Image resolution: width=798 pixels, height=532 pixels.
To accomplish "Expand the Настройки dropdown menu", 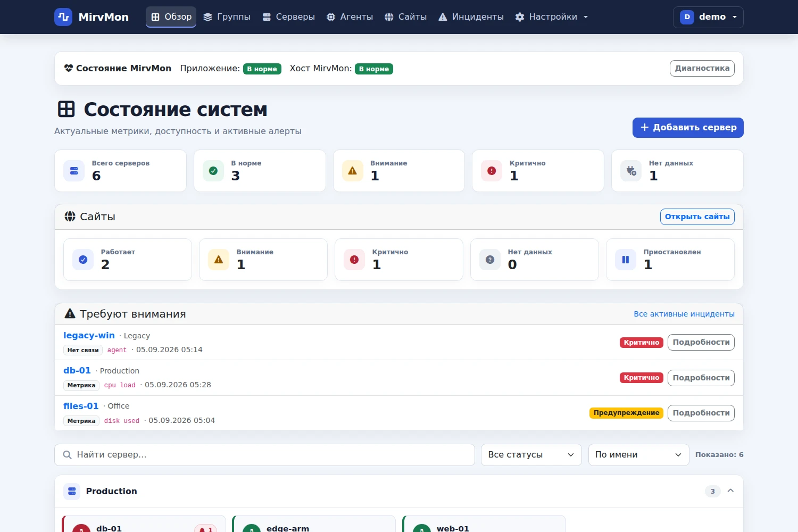I will pyautogui.click(x=552, y=17).
